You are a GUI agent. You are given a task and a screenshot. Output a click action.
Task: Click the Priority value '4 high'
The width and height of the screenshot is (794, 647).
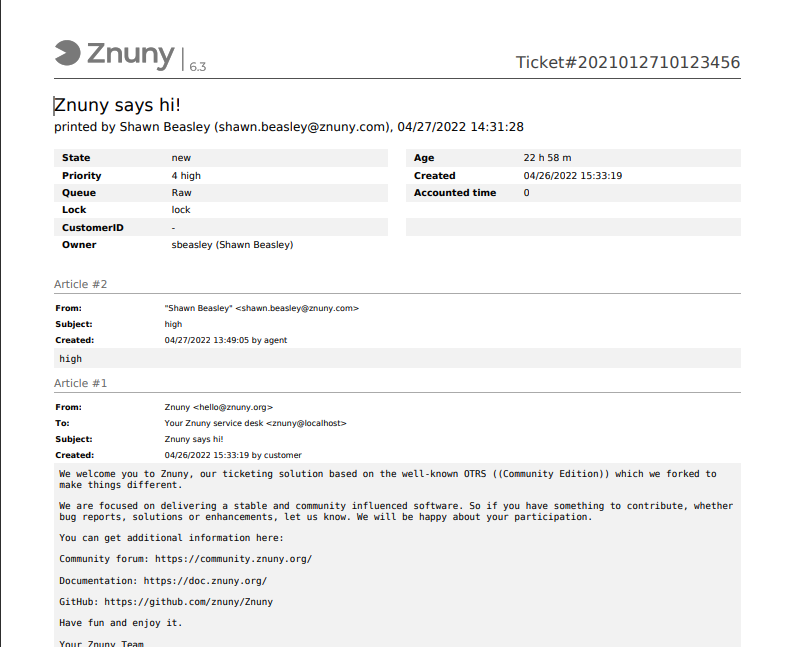[x=186, y=175]
